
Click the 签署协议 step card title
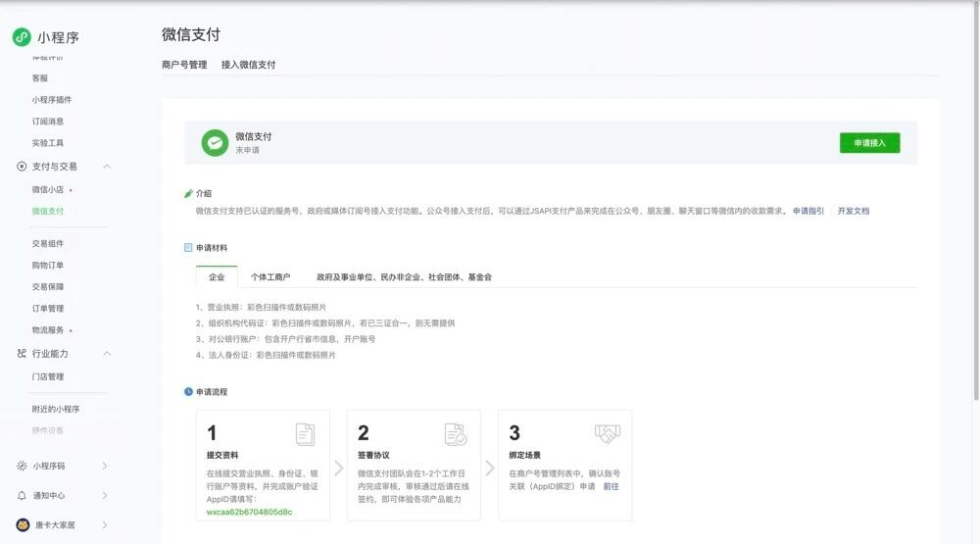373,455
